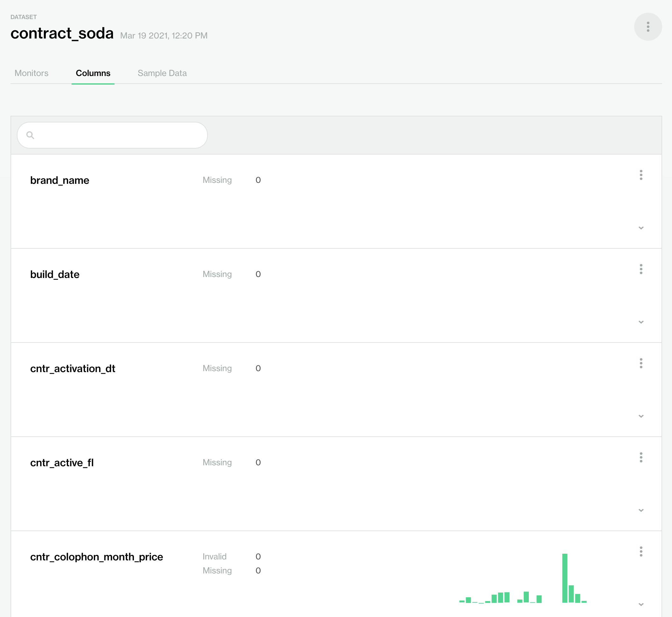Open the cntr_active_fl column options menu

[641, 458]
